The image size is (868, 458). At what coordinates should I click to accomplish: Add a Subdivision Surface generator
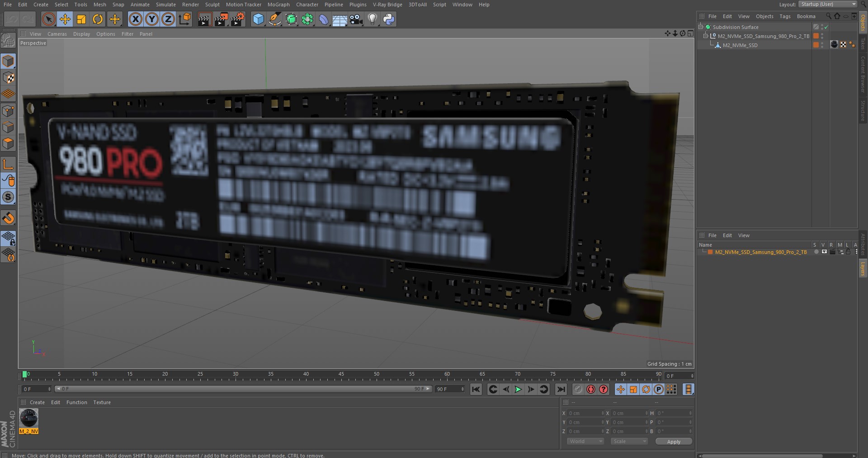point(291,19)
